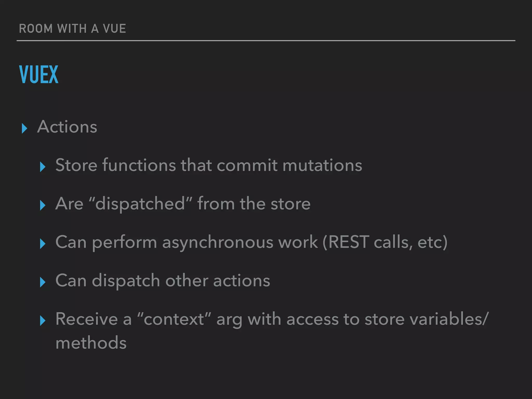This screenshot has height=399, width=532.
Task: Click the bullet arrow before Store functions
Action: tap(43, 167)
